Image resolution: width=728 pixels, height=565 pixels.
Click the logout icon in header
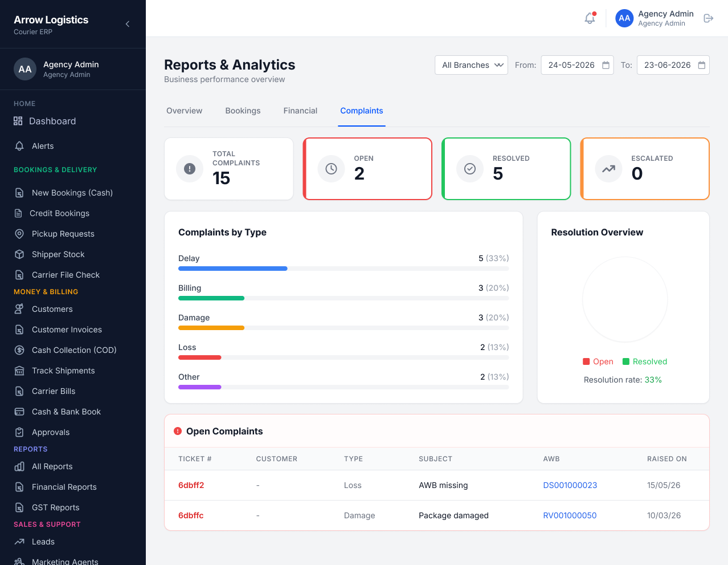point(708,18)
